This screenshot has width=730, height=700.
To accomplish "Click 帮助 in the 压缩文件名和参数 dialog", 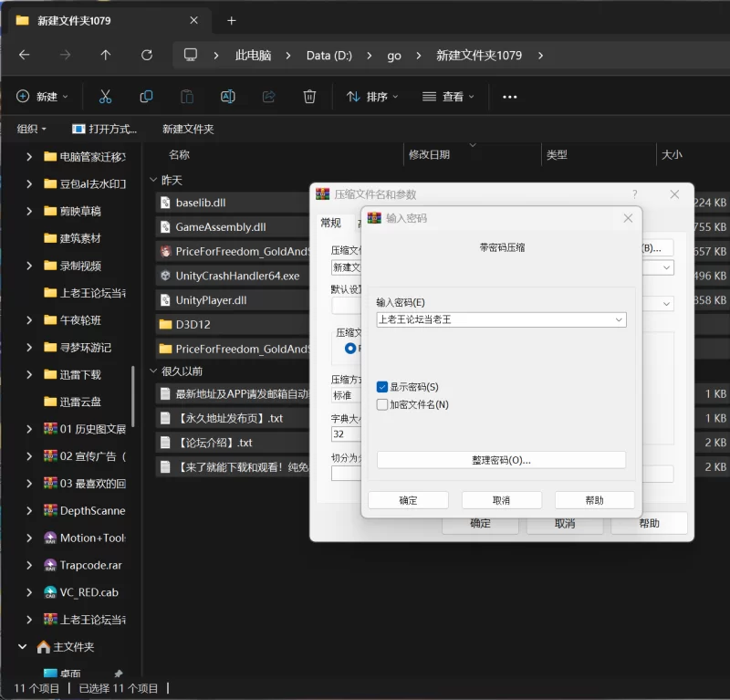I will click(x=649, y=524).
